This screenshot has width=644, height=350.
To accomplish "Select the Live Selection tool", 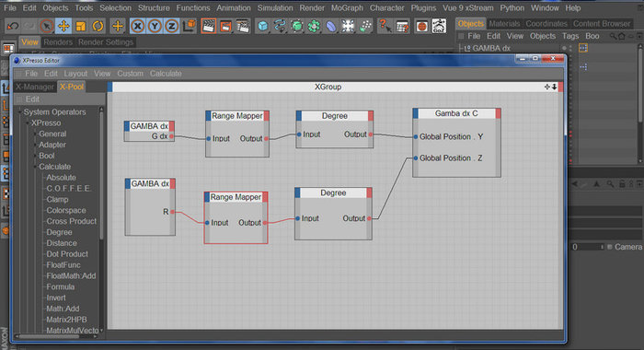I will (x=47, y=27).
